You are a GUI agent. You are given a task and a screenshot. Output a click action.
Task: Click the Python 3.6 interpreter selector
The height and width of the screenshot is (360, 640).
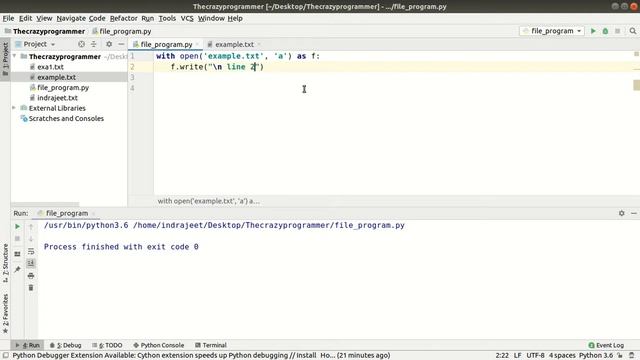tap(596, 356)
